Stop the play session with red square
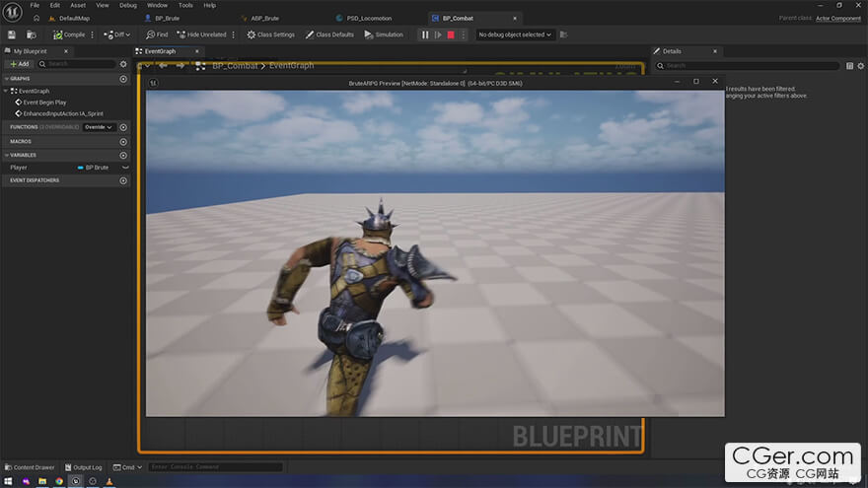The width and height of the screenshot is (868, 488). (x=451, y=35)
